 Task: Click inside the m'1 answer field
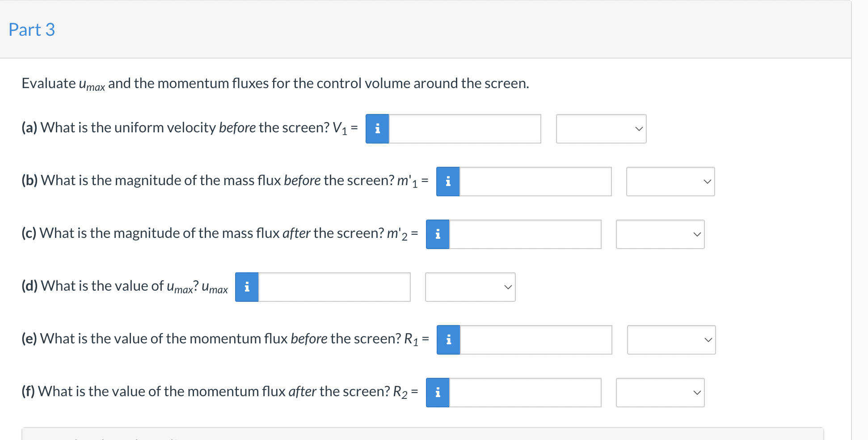pos(535,182)
